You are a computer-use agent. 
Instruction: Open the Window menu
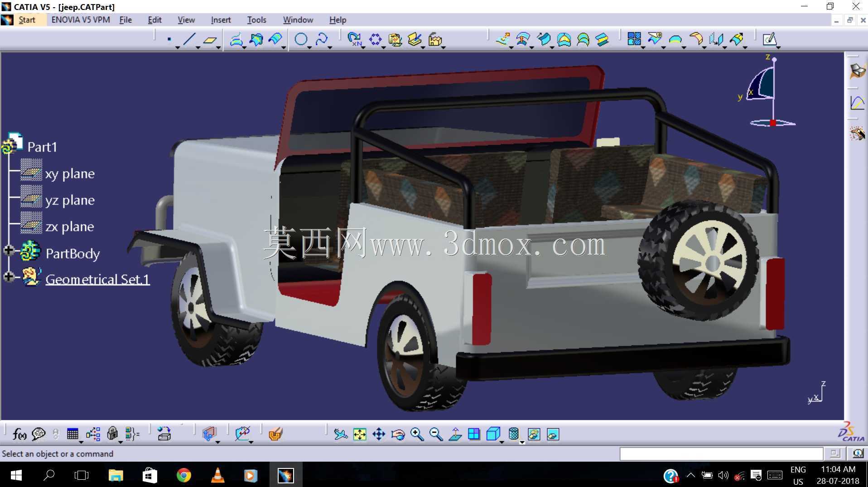(298, 20)
